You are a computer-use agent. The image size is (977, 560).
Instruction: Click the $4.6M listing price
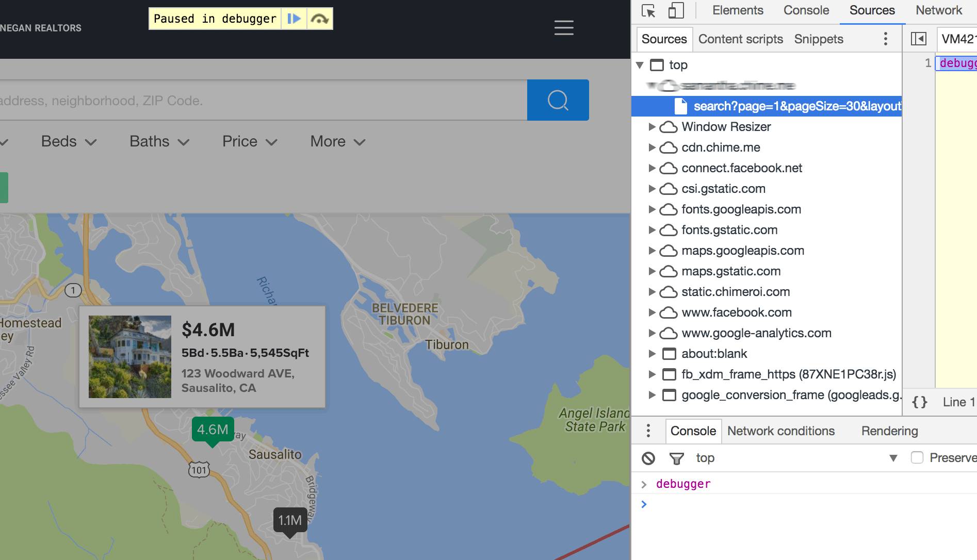tap(208, 330)
